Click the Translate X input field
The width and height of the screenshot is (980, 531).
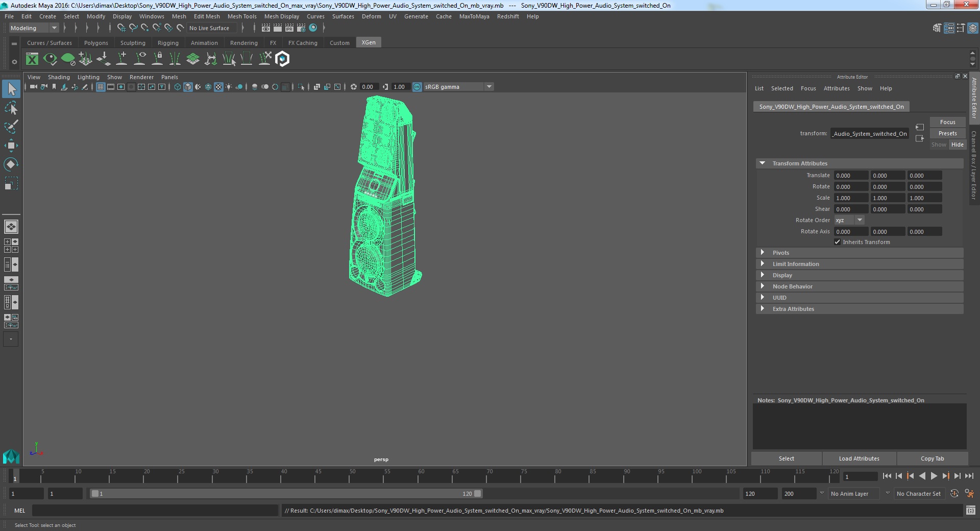click(851, 176)
